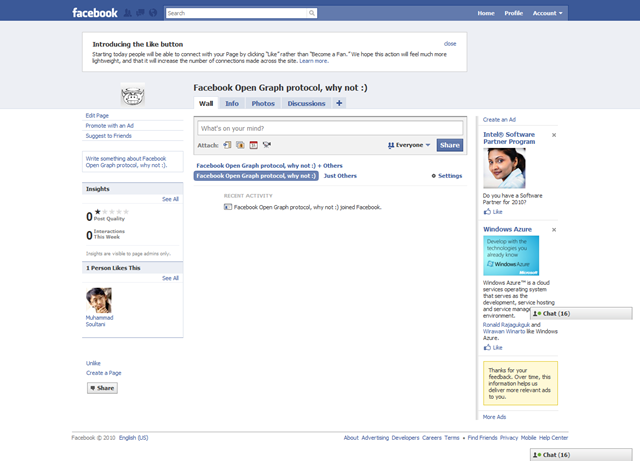Open the Windows Azure ad image
The height and width of the screenshot is (461, 640).
tap(511, 256)
